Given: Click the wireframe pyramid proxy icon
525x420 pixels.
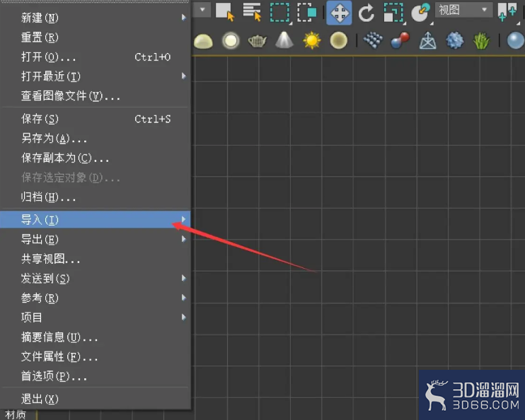Looking at the screenshot, I should tap(428, 41).
